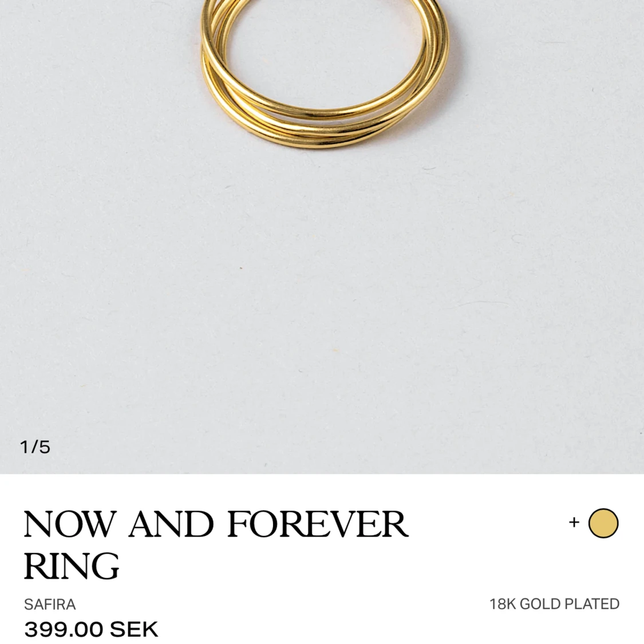The width and height of the screenshot is (644, 644).
Task: Select the slide indicator showing 1/5
Action: [35, 447]
